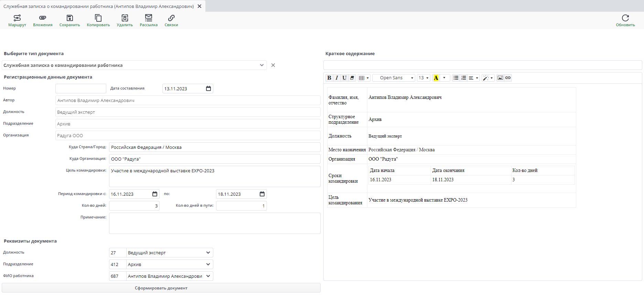Click the Номер input field

pos(81,89)
